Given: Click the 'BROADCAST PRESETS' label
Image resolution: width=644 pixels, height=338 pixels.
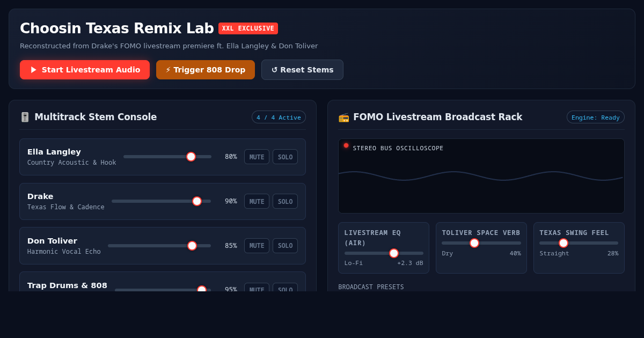Looking at the screenshot, I should pos(371,287).
